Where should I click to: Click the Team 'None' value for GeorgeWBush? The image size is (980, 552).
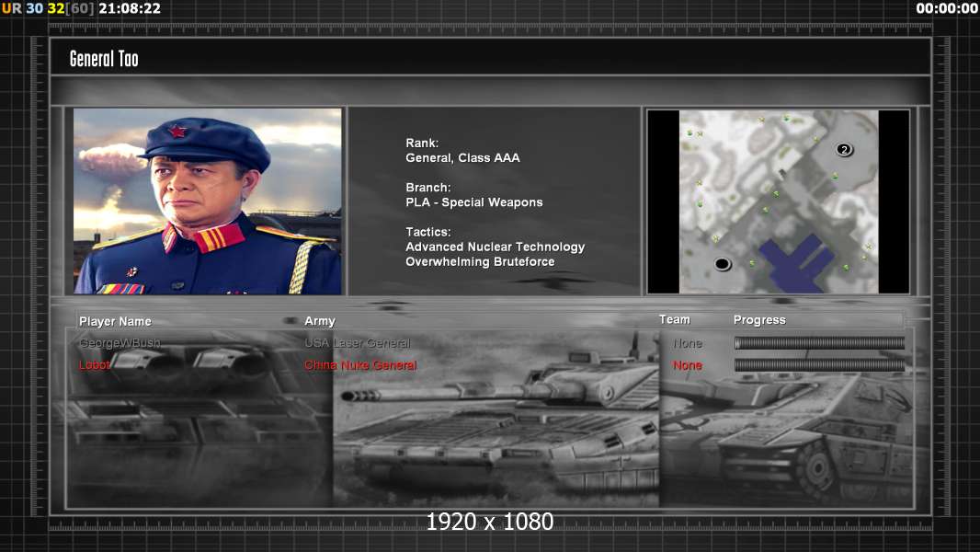coord(688,344)
